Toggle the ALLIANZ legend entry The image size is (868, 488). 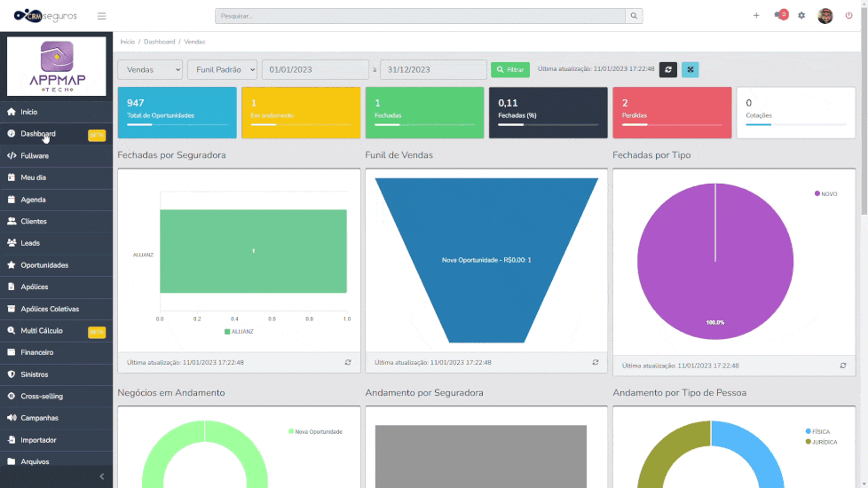tap(239, 332)
